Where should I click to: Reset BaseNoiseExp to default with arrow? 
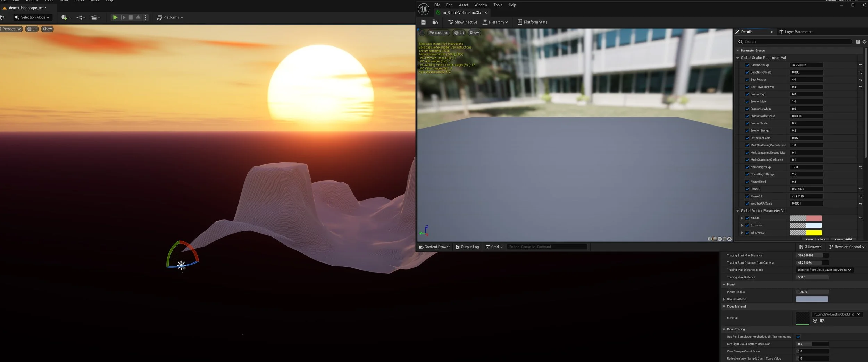tap(861, 65)
